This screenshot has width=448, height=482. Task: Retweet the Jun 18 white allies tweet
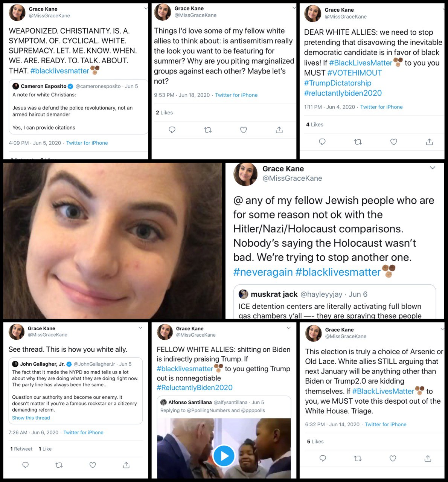click(x=208, y=130)
